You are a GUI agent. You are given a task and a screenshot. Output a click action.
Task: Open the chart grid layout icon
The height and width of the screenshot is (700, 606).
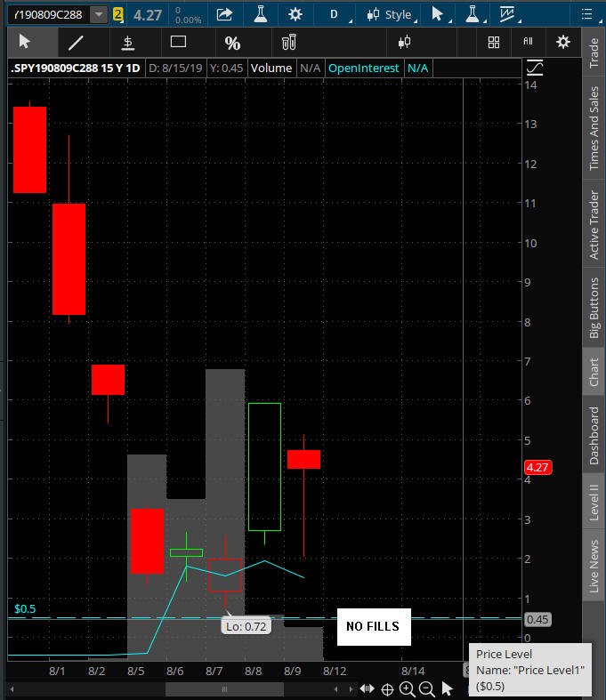point(494,43)
